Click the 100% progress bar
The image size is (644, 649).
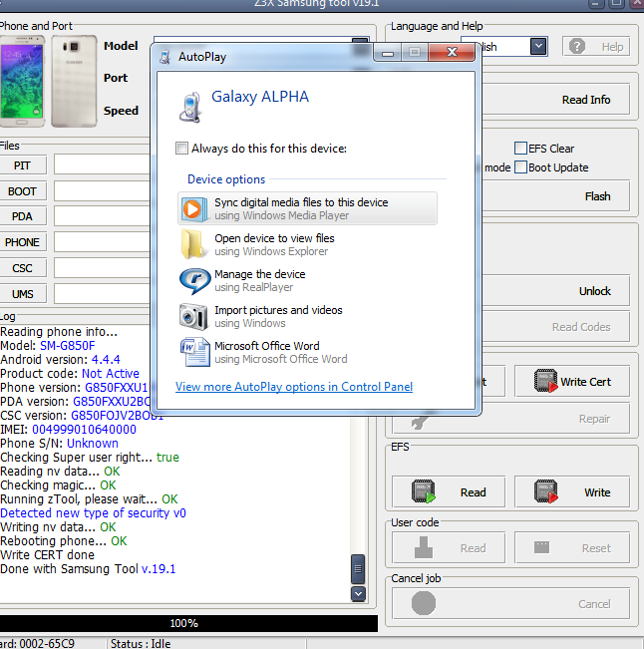(x=188, y=623)
